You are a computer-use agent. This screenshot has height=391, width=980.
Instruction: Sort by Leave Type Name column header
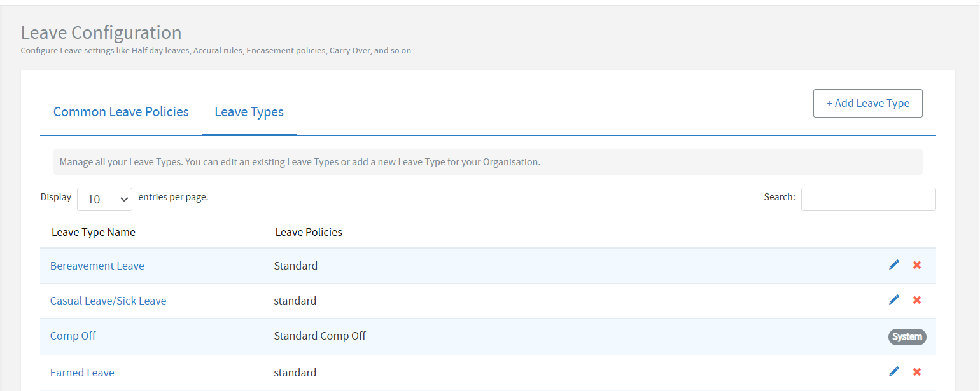[94, 232]
